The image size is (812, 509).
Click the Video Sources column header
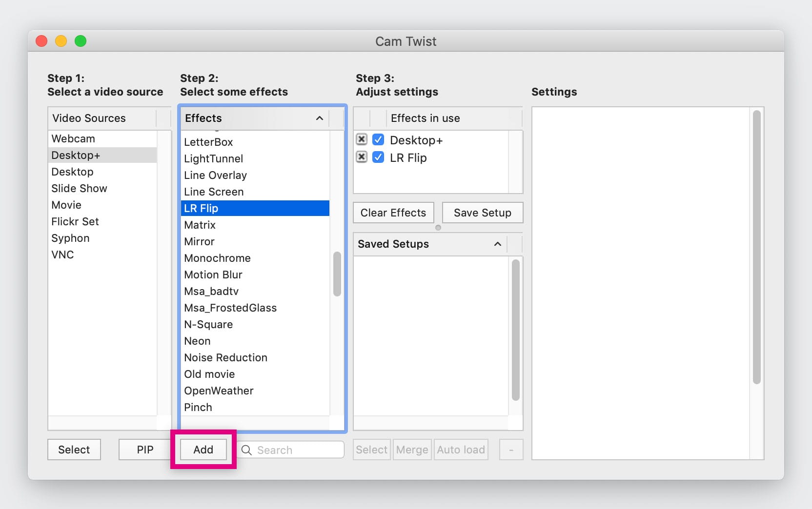(x=102, y=118)
